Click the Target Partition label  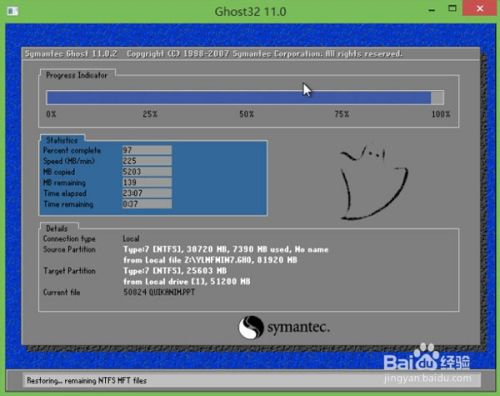(x=69, y=271)
